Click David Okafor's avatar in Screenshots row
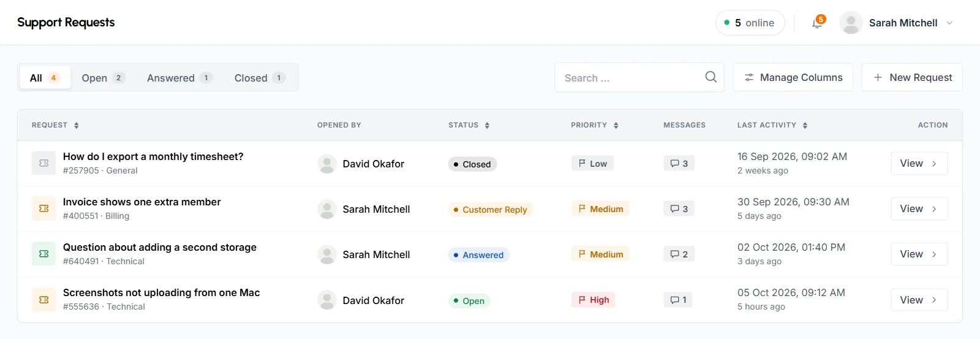The image size is (980, 339). 327,300
